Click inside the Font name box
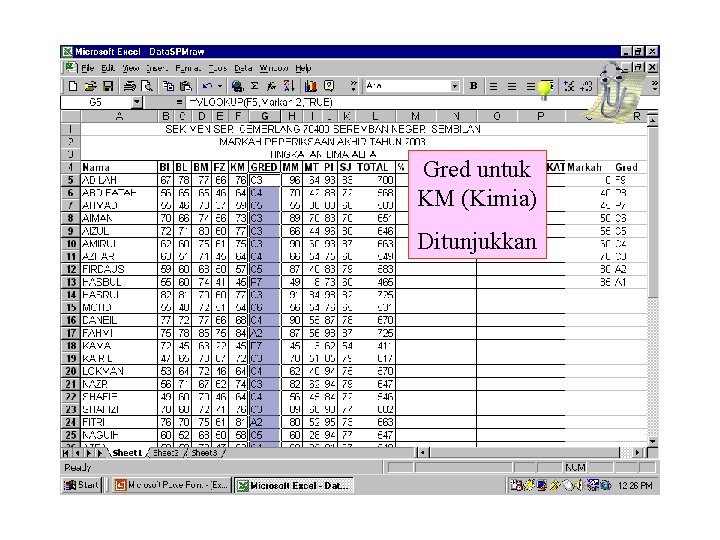The width and height of the screenshot is (720, 540). pos(407,86)
